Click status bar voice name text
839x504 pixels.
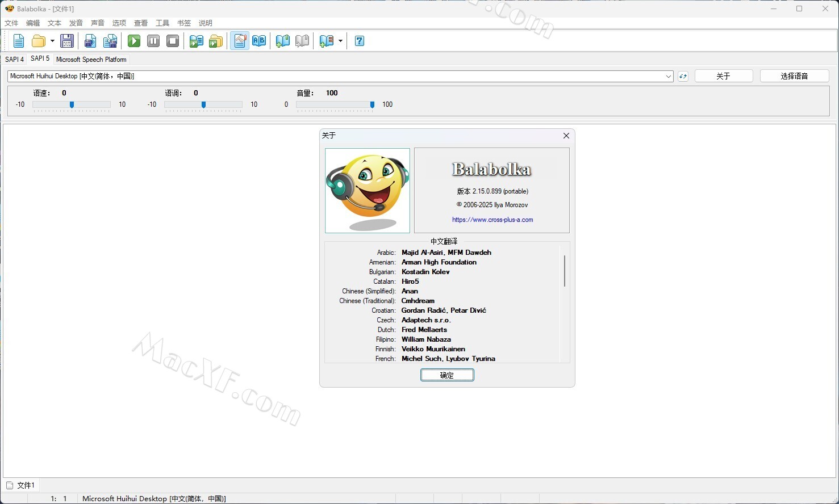coord(154,498)
